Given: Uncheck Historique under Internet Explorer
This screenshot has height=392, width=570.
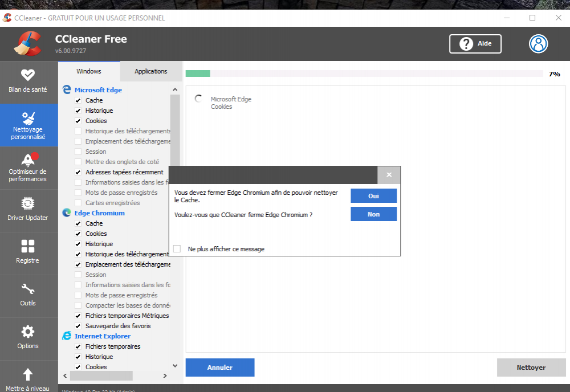Looking at the screenshot, I should 78,357.
